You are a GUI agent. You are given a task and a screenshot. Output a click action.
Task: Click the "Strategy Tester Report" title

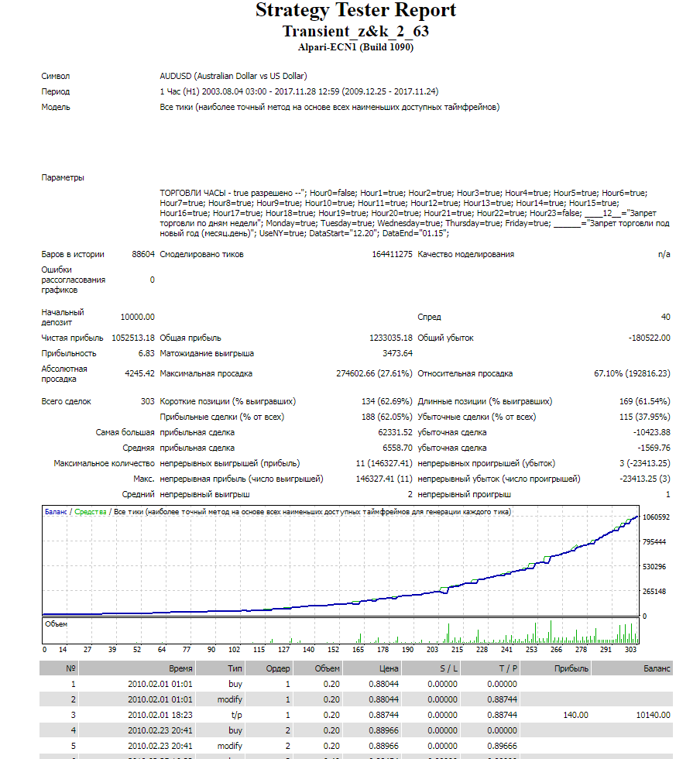tap(356, 11)
